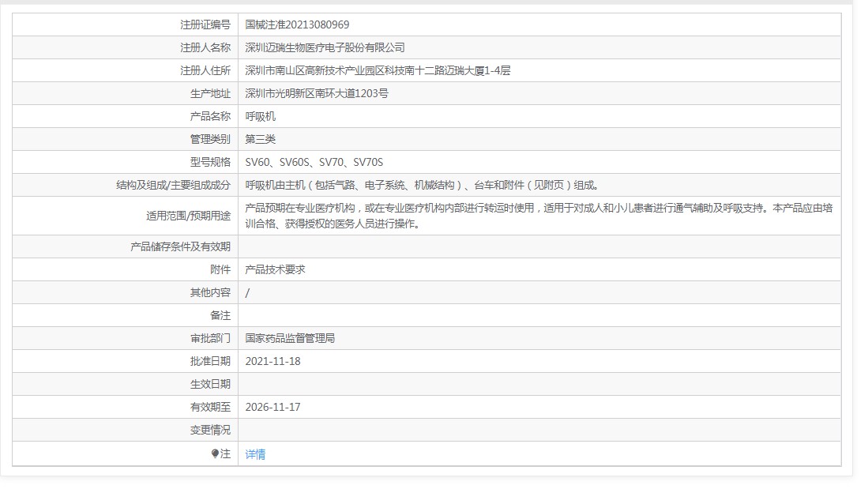The image size is (868, 489).
Task: Select the 产品技术要求 value
Action: [275, 269]
